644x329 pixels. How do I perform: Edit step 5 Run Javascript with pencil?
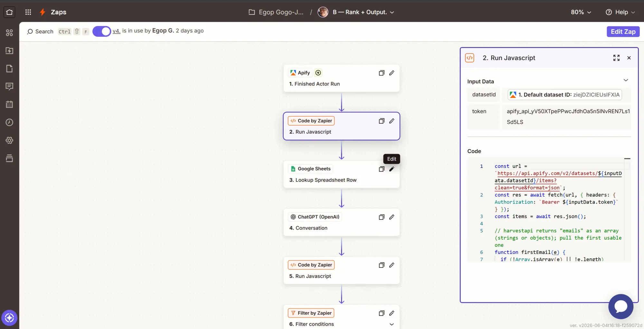392,265
